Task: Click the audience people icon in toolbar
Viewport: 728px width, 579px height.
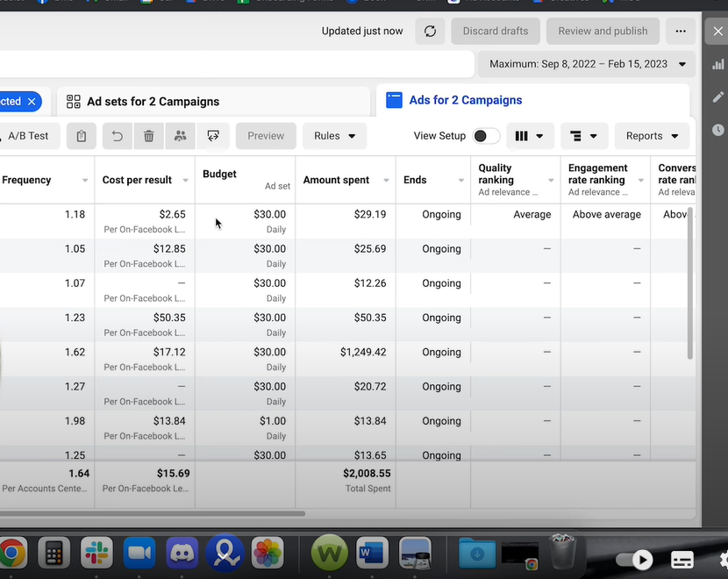Action: pos(180,136)
